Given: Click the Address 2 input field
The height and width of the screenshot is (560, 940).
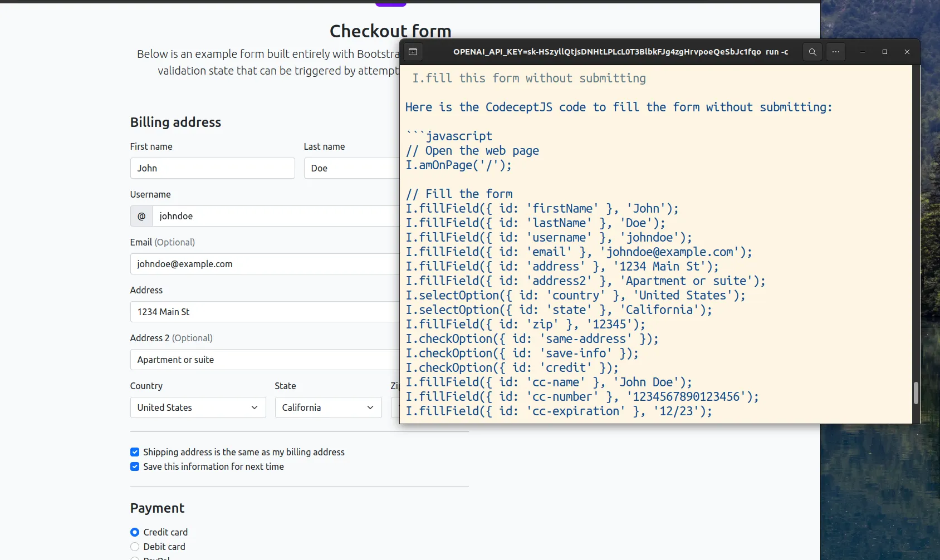Looking at the screenshot, I should [265, 360].
